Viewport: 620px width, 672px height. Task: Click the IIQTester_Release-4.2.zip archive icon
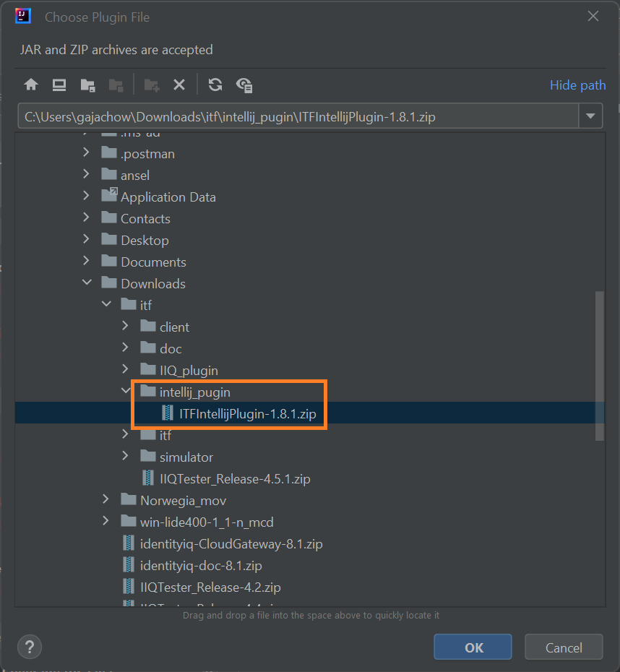[x=129, y=586]
